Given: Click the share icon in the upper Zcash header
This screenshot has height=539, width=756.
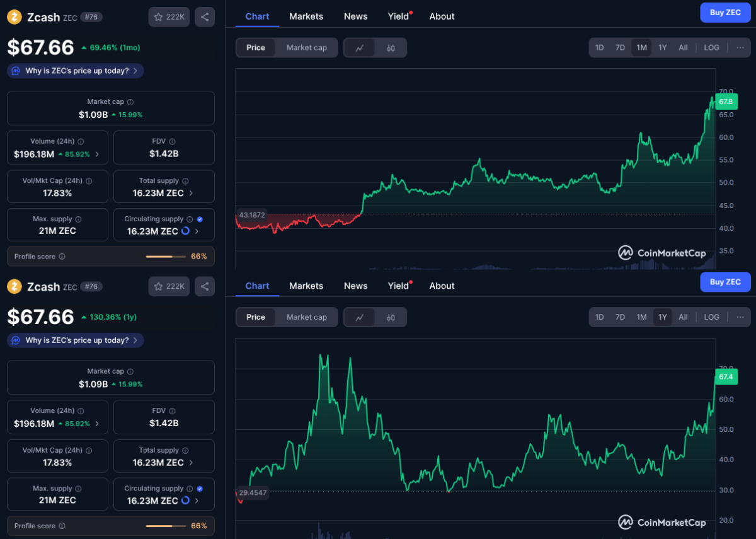Looking at the screenshot, I should (x=204, y=17).
